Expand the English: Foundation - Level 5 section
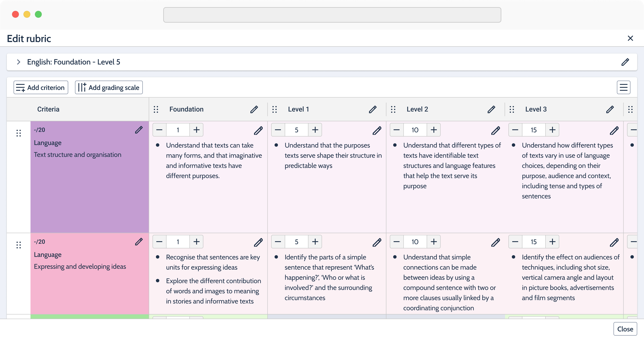The image size is (644, 339). (x=19, y=62)
